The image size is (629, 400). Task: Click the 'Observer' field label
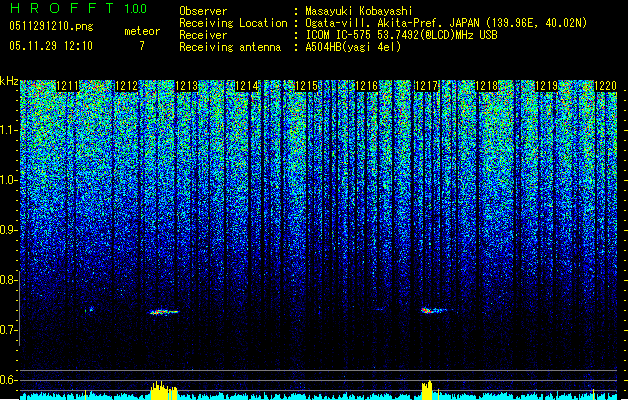coord(203,11)
